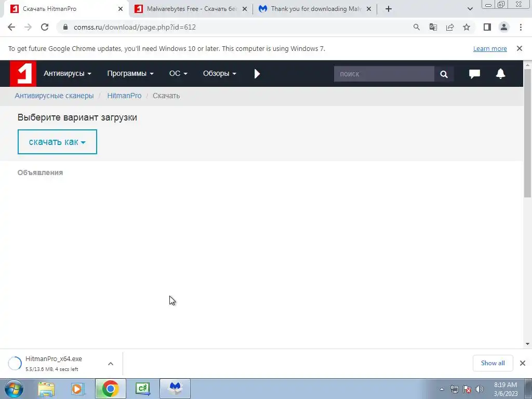Click the volume speaker tray icon
The height and width of the screenshot is (399, 532).
click(480, 389)
